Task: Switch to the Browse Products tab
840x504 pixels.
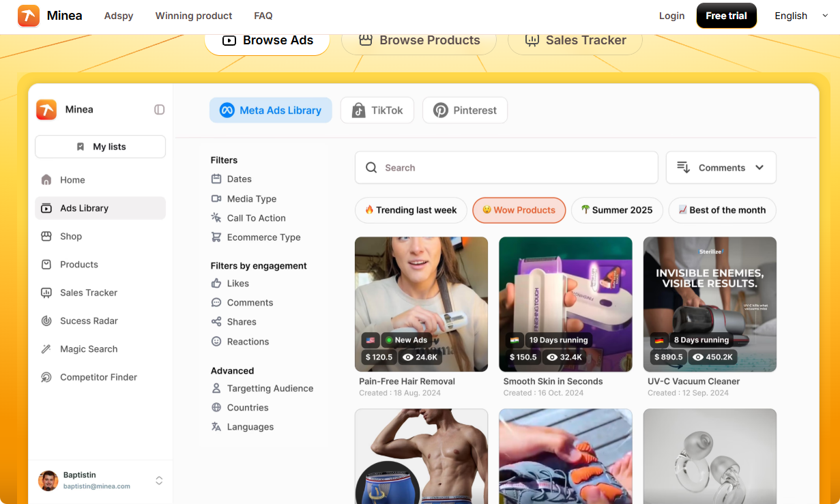Action: 419,40
